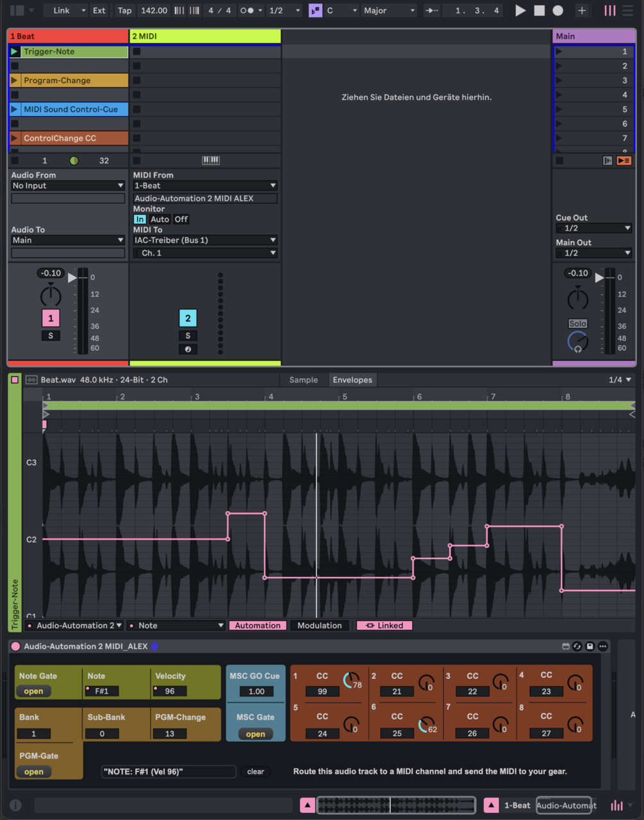Set Monitor to Auto
Viewport: 644px width, 820px height.
160,219
